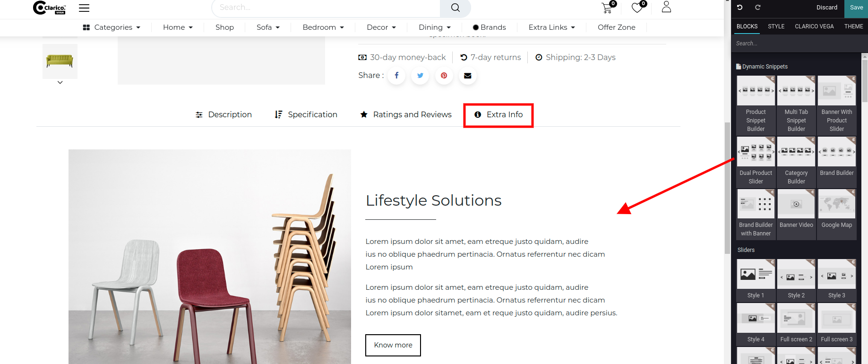Expand the Categories dropdown
This screenshot has height=364, width=868.
click(x=112, y=27)
